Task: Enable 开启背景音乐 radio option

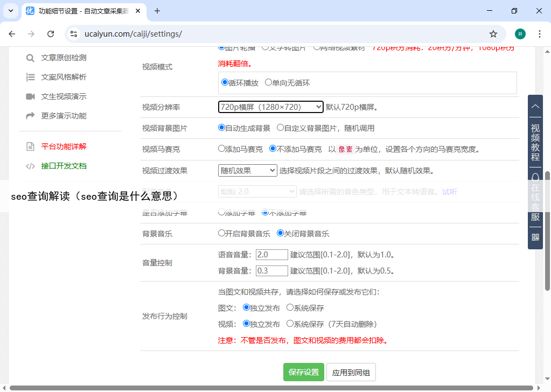Action: click(221, 234)
